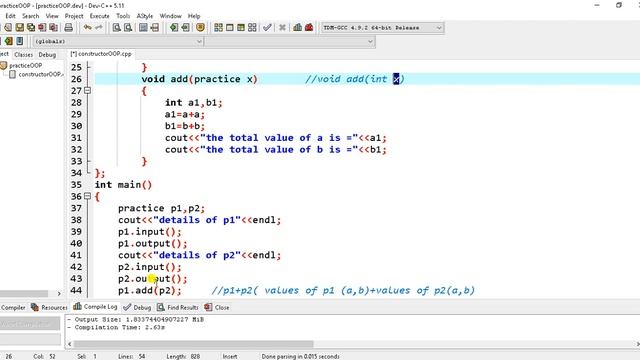Open the Execute menu
The width and height of the screenshot is (640, 360).
(x=100, y=16)
